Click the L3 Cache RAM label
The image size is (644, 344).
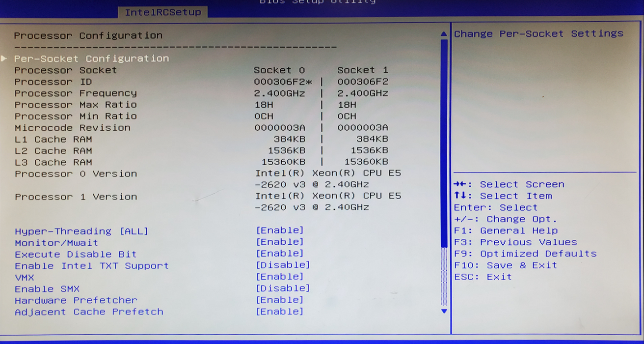54,162
